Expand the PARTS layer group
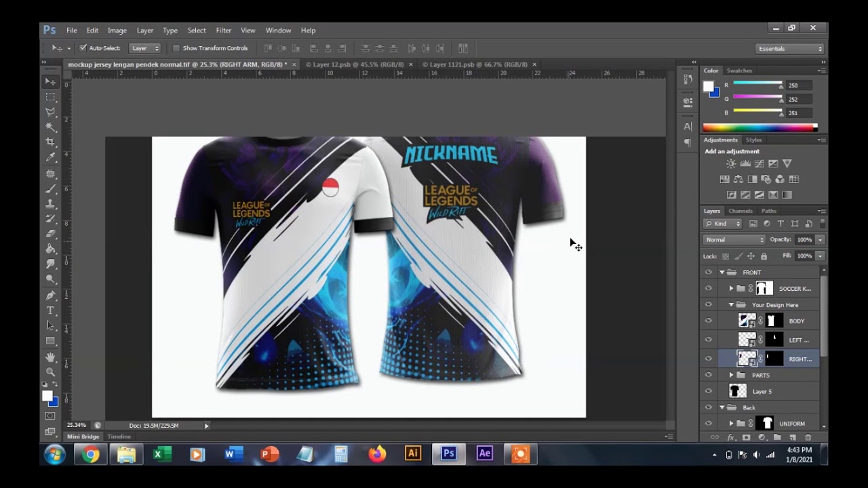This screenshot has width=868, height=488. pos(731,375)
